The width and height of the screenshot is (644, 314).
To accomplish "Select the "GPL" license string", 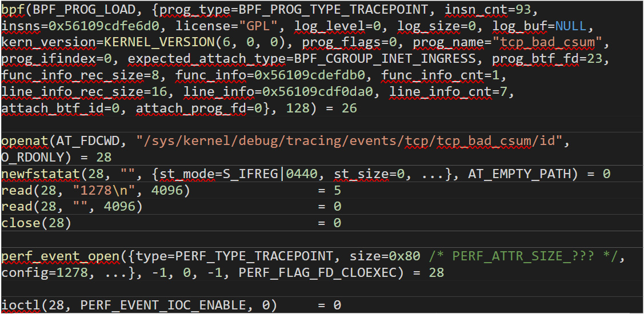I will (262, 26).
